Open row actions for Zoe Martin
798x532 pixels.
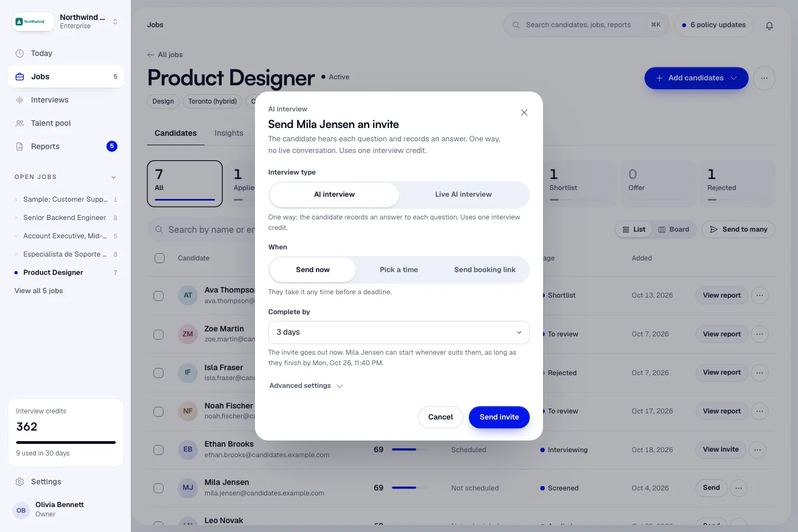tap(760, 334)
